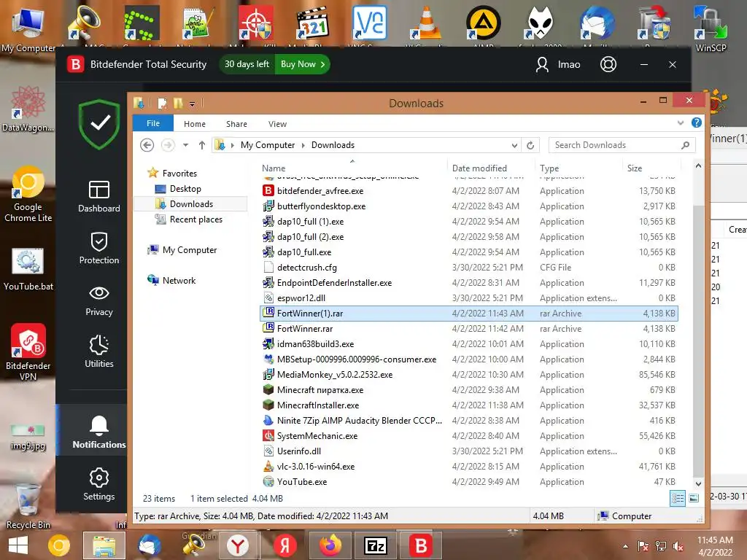Open the File tab in Downloads
The image size is (747, 560).
click(x=153, y=123)
